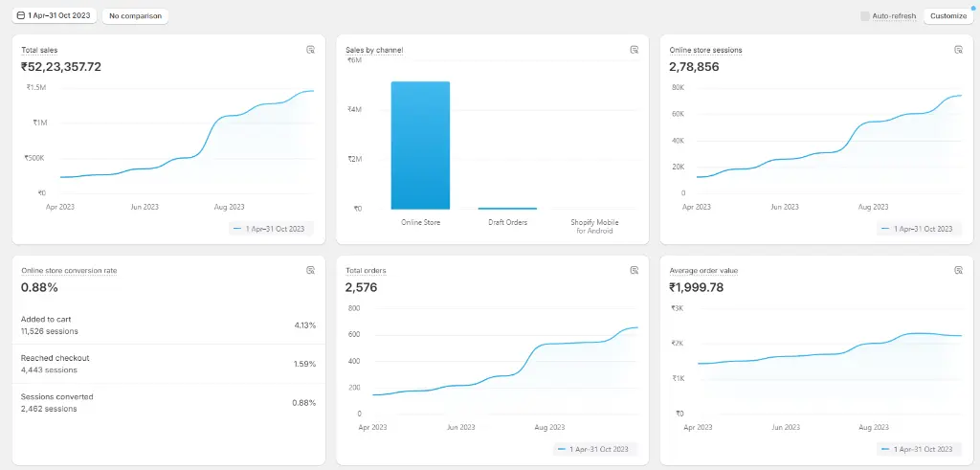Click the Online Store bar in the channel chart
980x470 pixels.
click(x=420, y=145)
